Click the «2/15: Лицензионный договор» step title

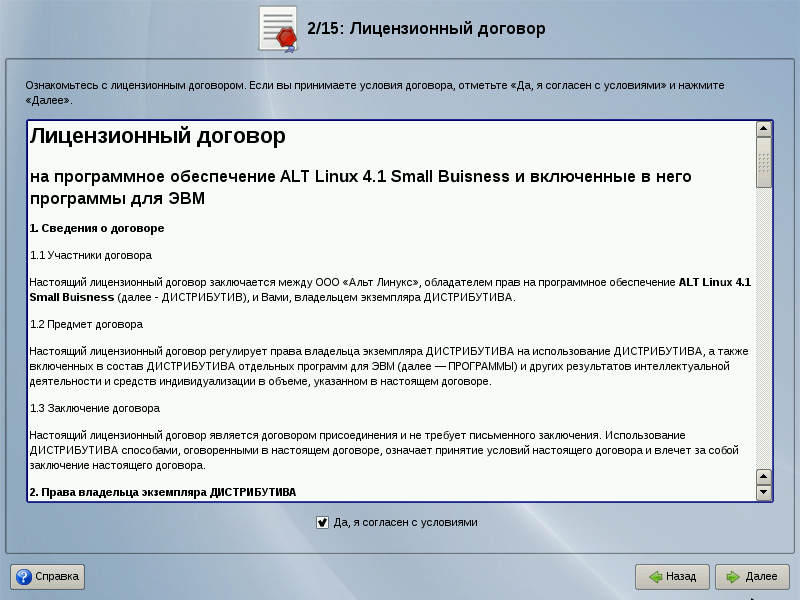427,29
